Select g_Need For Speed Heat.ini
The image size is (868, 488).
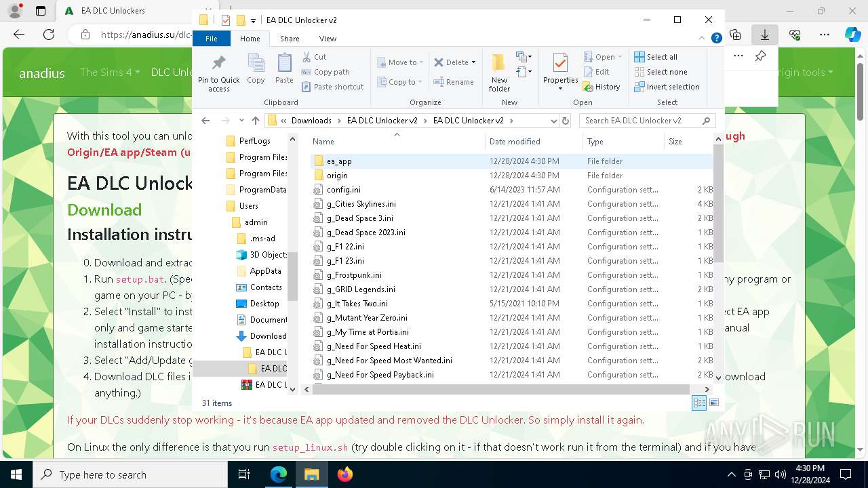point(511,346)
